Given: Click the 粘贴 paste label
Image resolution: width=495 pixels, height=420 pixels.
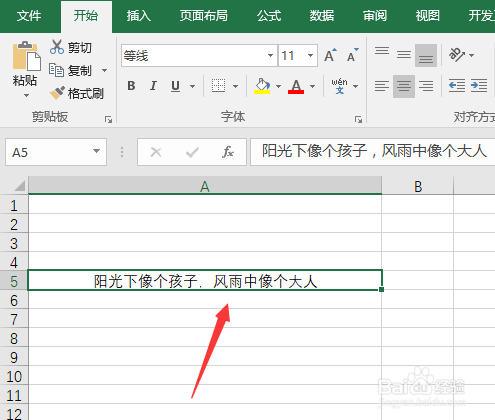Looking at the screenshot, I should coord(25,80).
